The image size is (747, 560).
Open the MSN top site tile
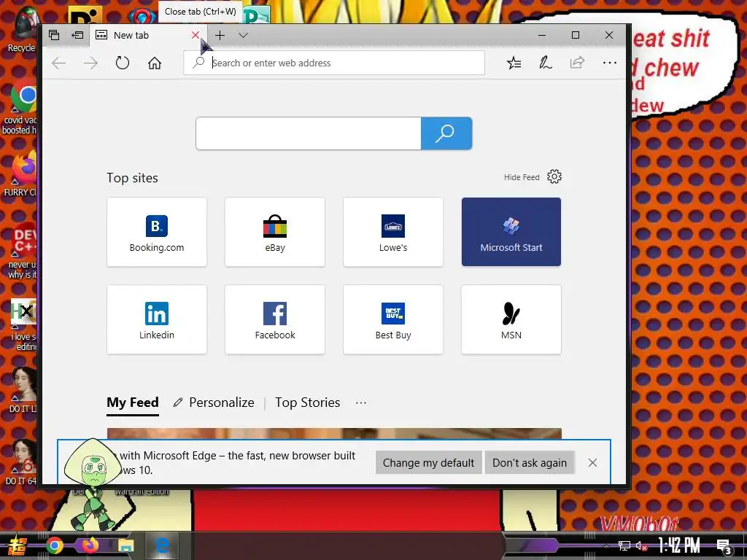coord(511,319)
